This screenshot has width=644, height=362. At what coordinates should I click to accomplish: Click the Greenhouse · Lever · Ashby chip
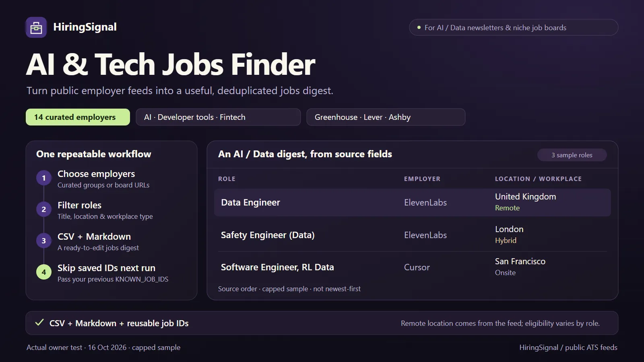click(386, 117)
